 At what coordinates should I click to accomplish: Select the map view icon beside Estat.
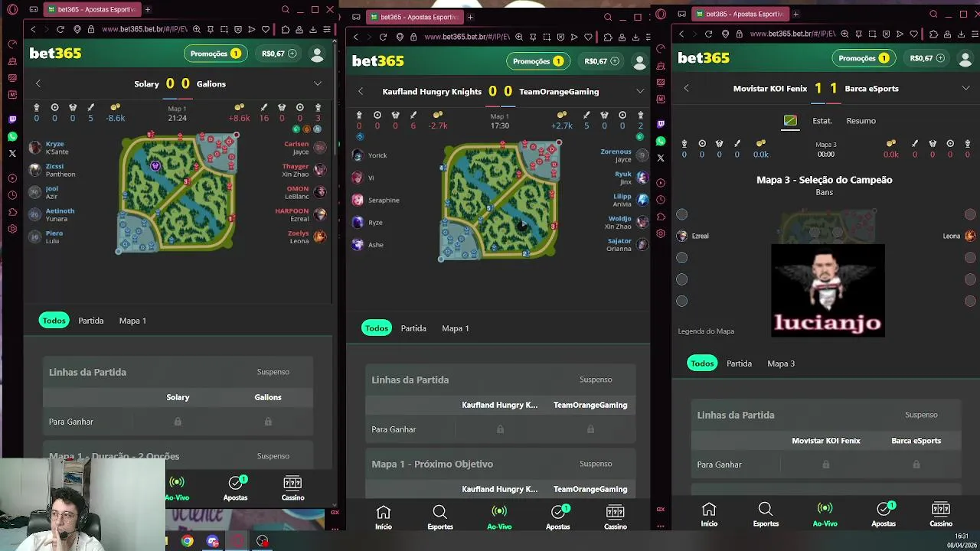[790, 121]
